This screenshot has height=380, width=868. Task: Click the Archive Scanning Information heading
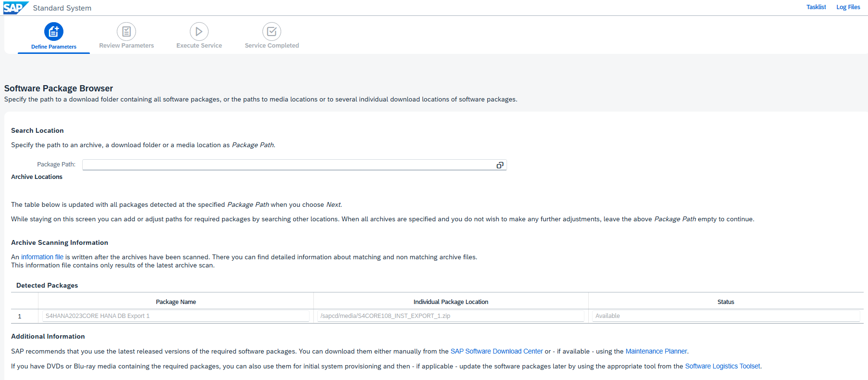click(x=60, y=243)
